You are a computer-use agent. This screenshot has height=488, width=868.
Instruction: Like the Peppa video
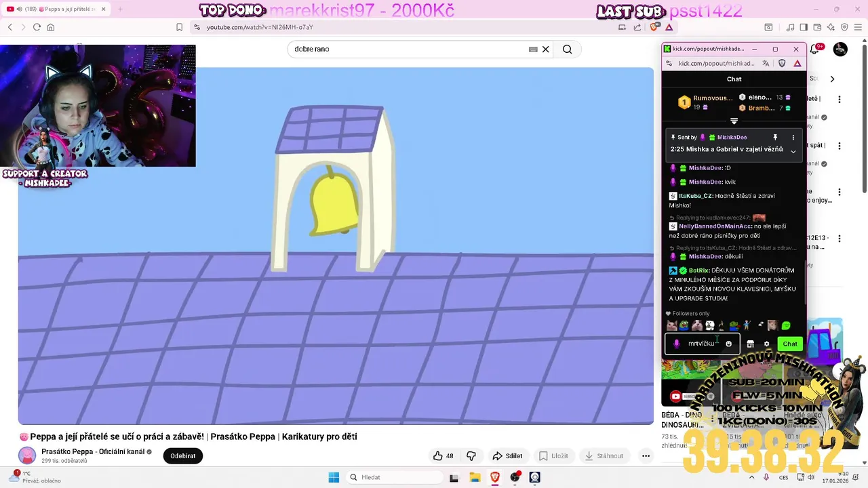(x=443, y=456)
